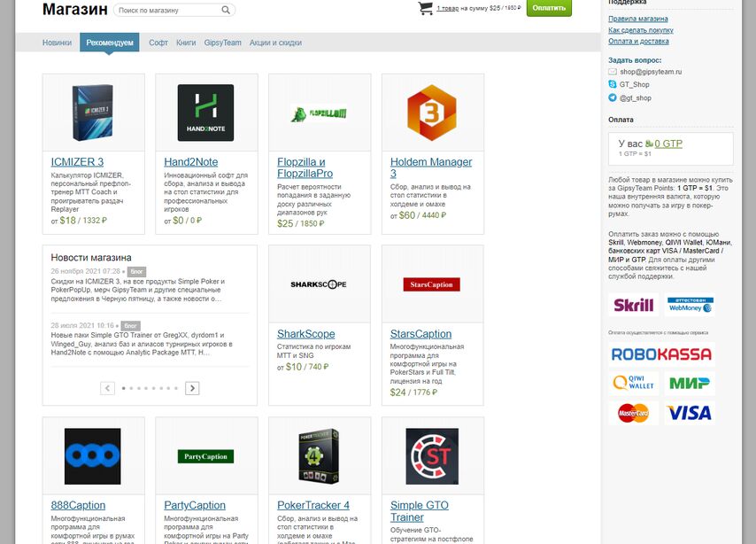Open the Hand2Note title link
Viewport: 756px width, 544px height.
(191, 162)
